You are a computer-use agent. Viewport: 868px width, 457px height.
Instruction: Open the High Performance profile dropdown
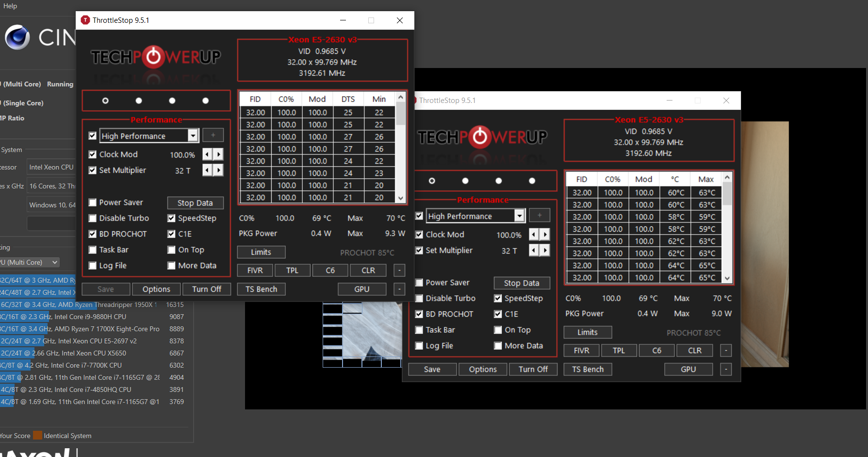[193, 135]
